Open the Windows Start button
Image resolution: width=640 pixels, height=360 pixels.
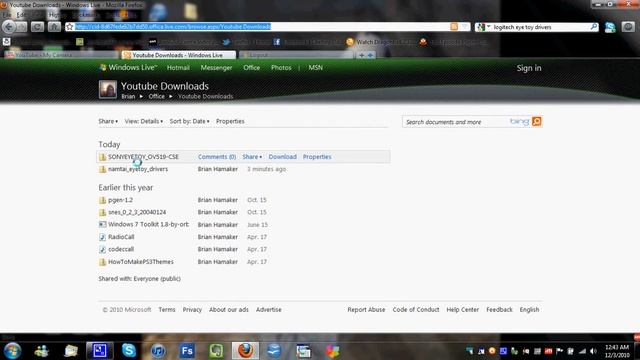coord(13,351)
